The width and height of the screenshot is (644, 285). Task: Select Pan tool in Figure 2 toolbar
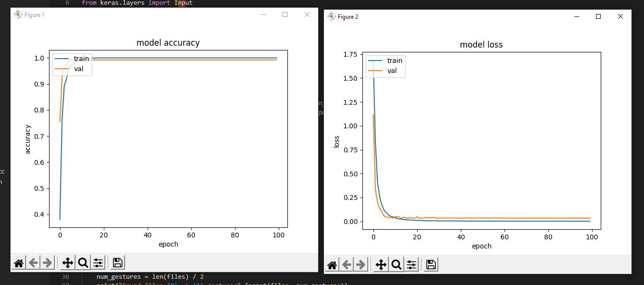pyautogui.click(x=381, y=265)
